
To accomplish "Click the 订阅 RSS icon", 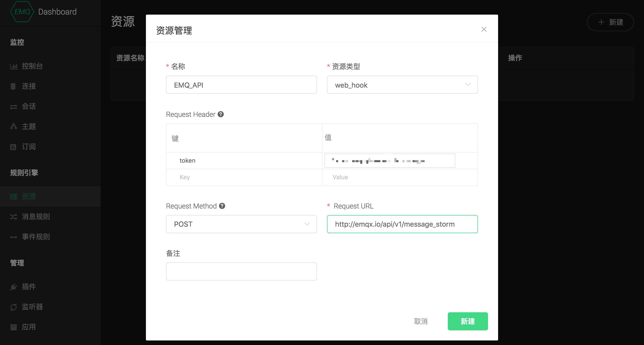I will click(13, 147).
